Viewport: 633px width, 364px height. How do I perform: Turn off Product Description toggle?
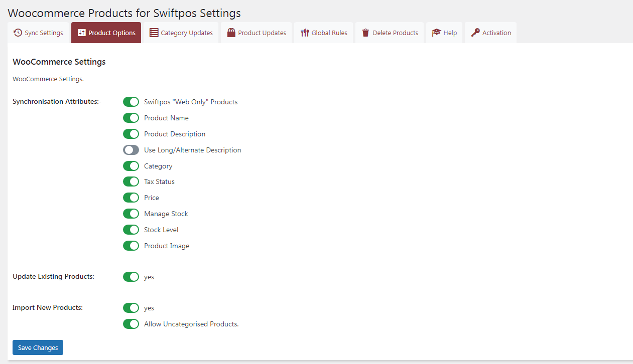tap(131, 134)
